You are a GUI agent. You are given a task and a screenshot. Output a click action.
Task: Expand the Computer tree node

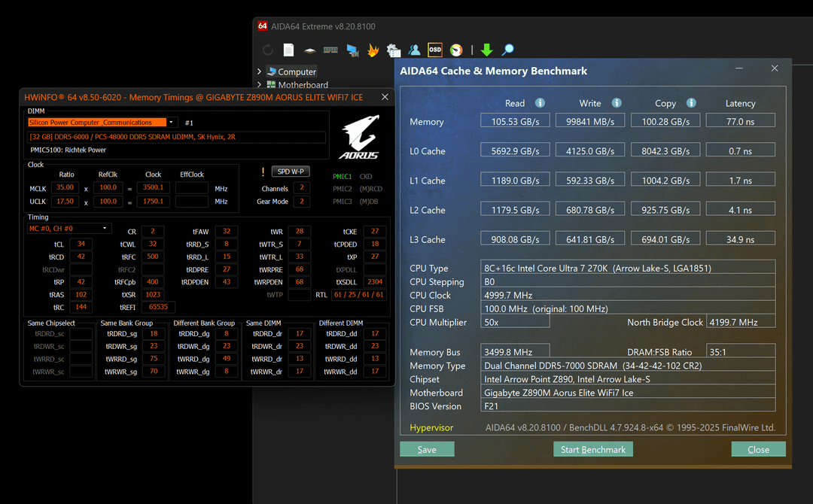point(259,71)
